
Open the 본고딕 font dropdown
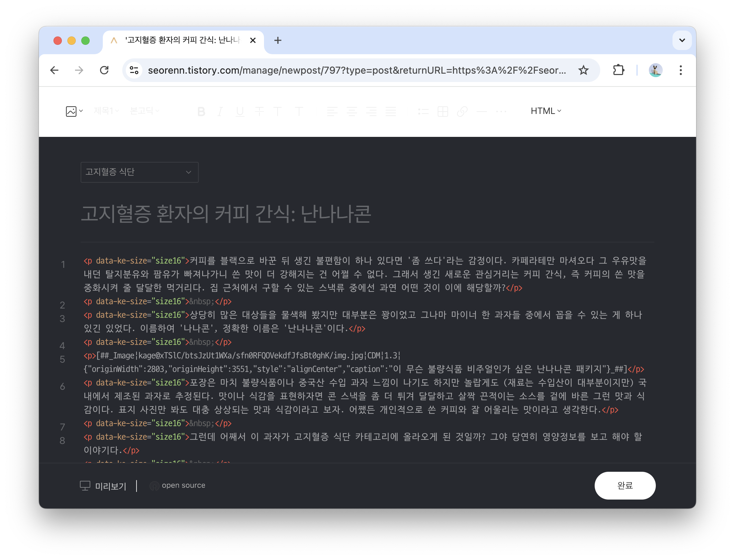pyautogui.click(x=144, y=111)
